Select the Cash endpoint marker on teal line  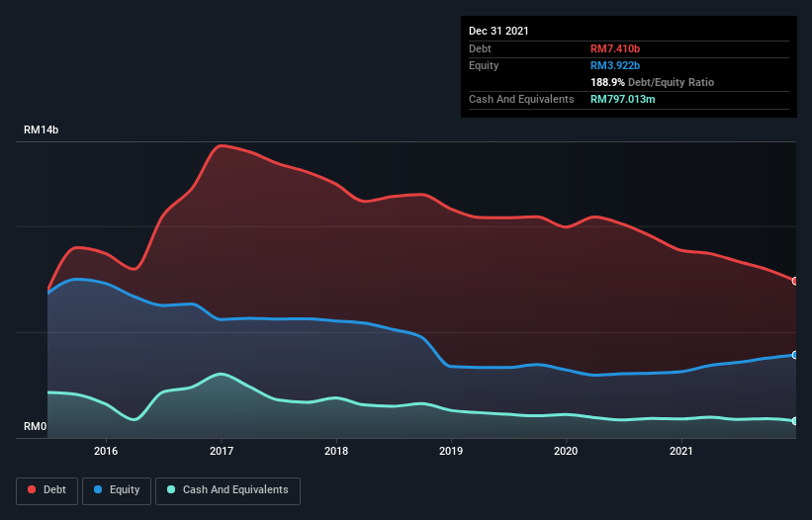[795, 421]
